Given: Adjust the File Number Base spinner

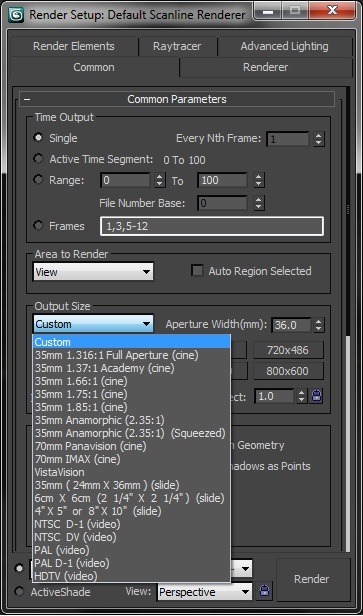Looking at the screenshot, I should coord(258,203).
